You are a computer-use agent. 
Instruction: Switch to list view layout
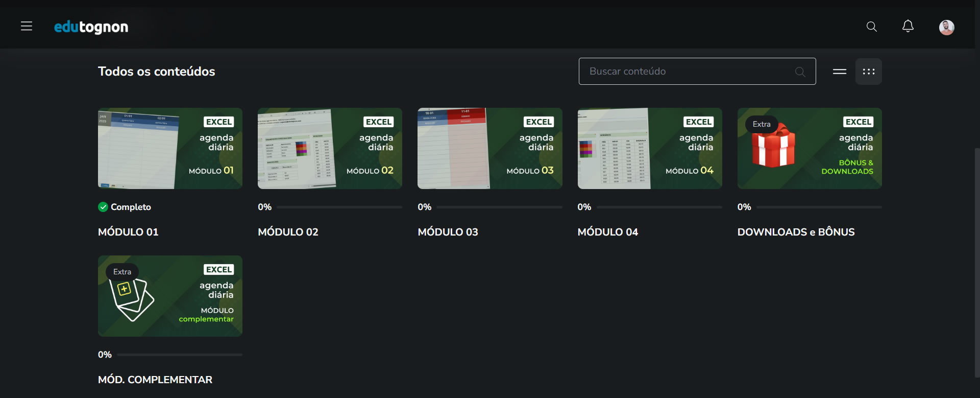[x=840, y=72]
